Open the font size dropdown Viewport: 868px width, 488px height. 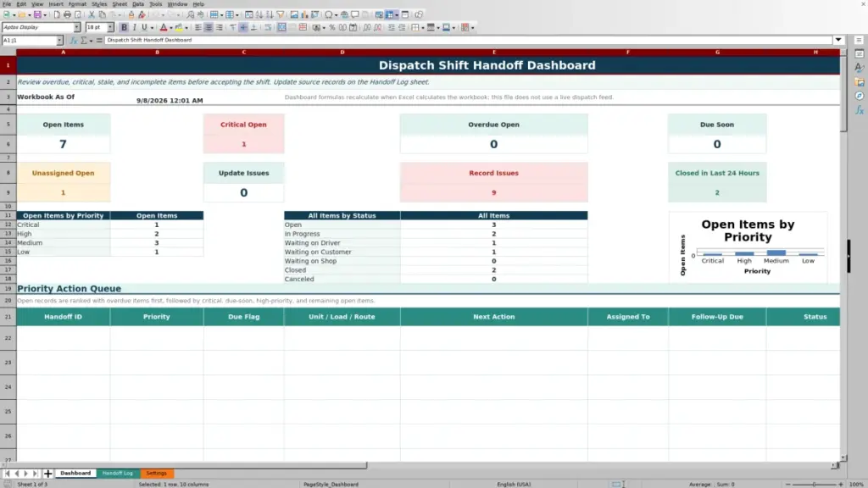[110, 28]
